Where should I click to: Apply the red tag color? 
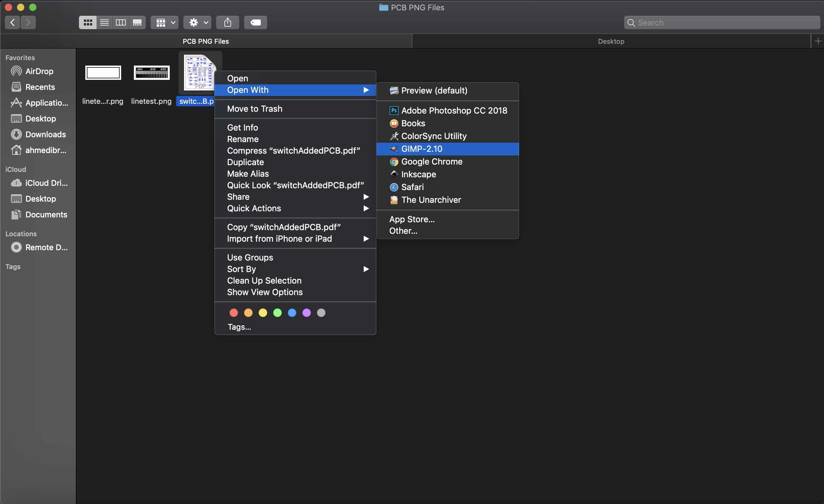(x=233, y=312)
